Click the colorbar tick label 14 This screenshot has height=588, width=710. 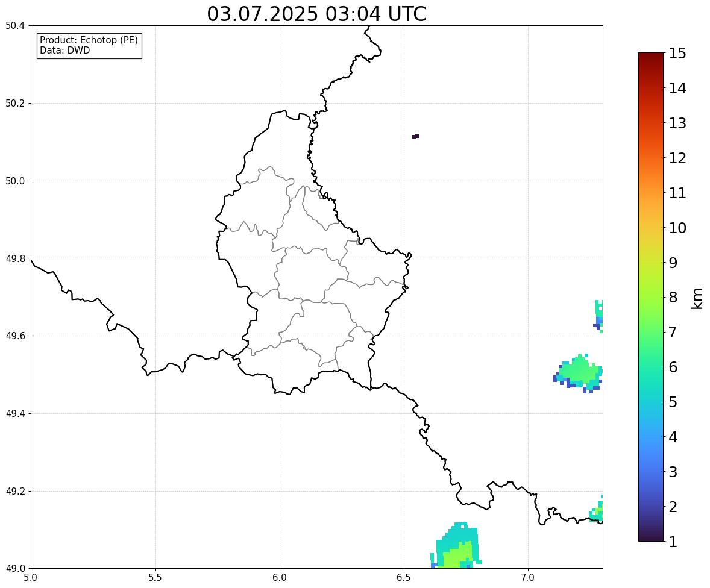[x=677, y=89]
